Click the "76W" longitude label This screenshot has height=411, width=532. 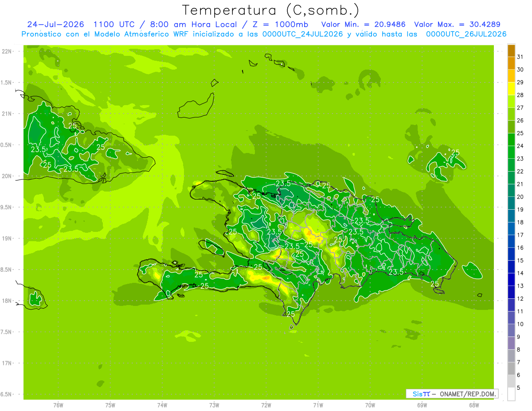point(58,405)
